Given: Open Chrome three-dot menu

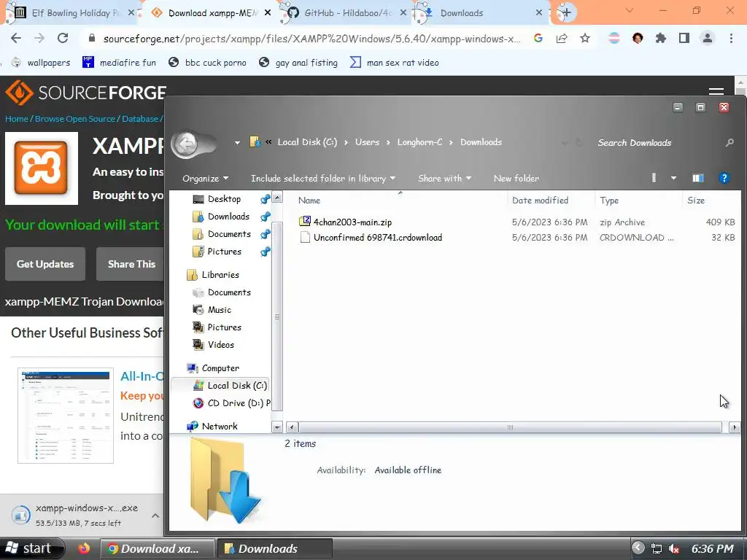Looking at the screenshot, I should [x=731, y=38].
